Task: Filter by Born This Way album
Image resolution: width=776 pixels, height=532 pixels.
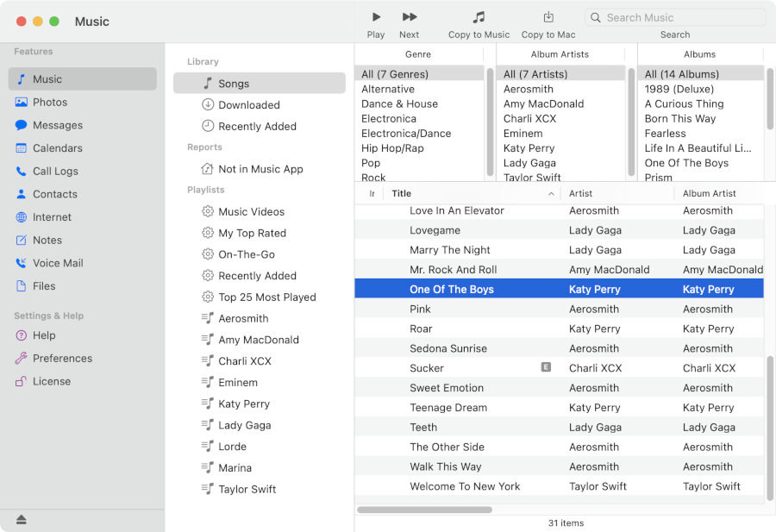Action: (701, 119)
